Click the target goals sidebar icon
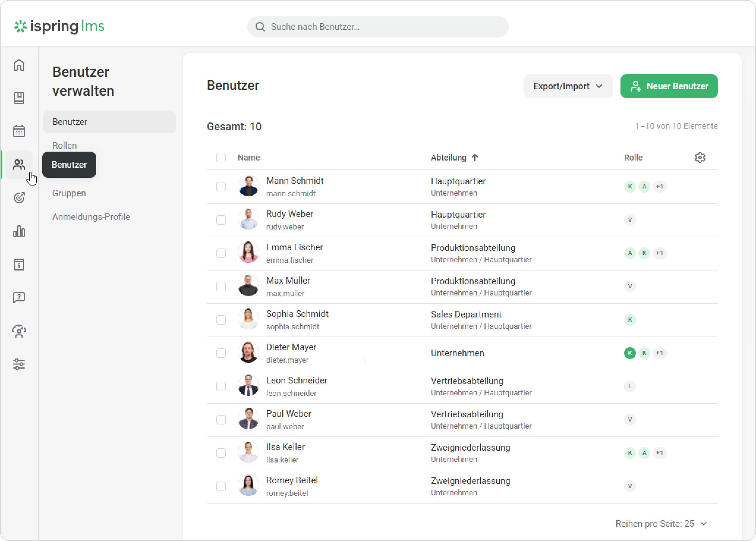The image size is (756, 541). coord(19,198)
